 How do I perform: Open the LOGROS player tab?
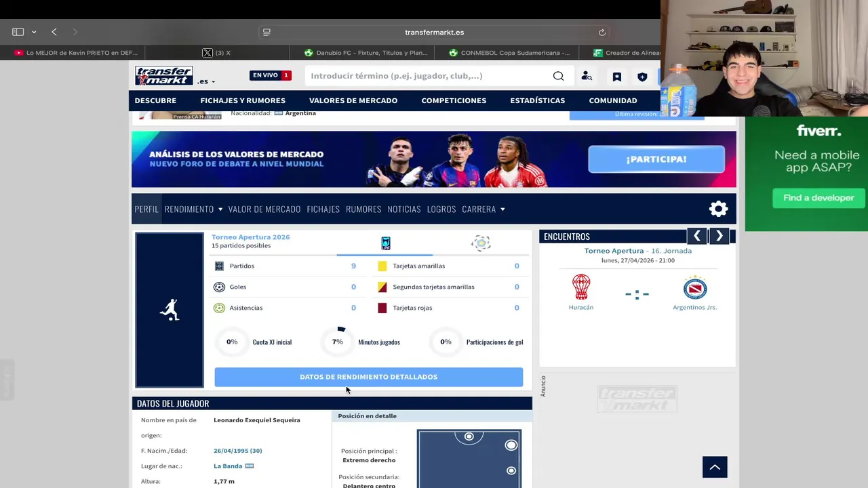(x=441, y=209)
